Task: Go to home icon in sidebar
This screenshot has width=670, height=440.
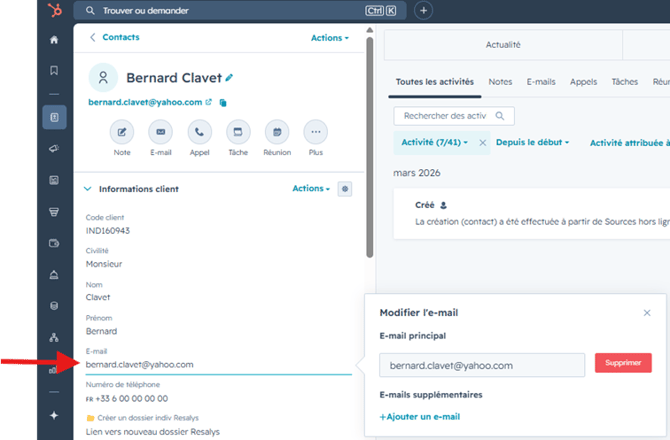Action: (x=54, y=40)
